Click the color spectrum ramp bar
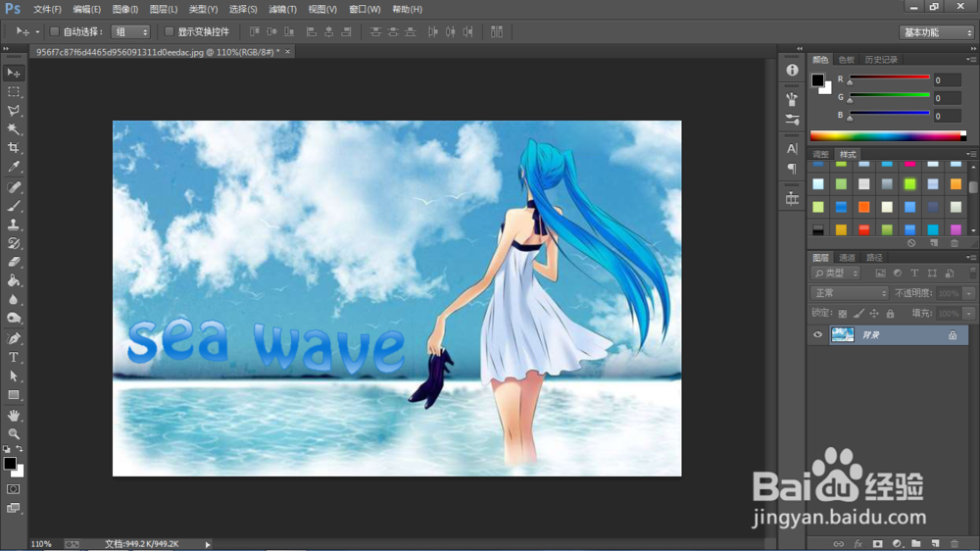This screenshot has height=551, width=980. (x=888, y=135)
